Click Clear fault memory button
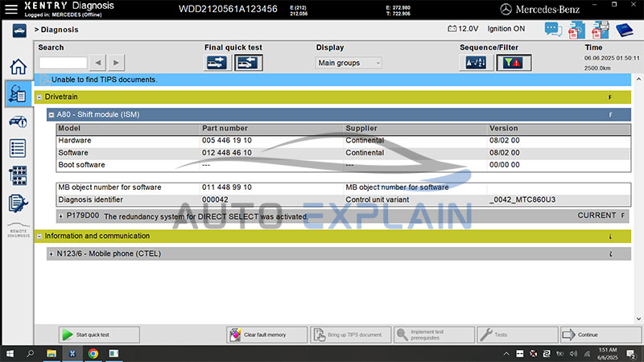644x362 pixels. tap(266, 335)
